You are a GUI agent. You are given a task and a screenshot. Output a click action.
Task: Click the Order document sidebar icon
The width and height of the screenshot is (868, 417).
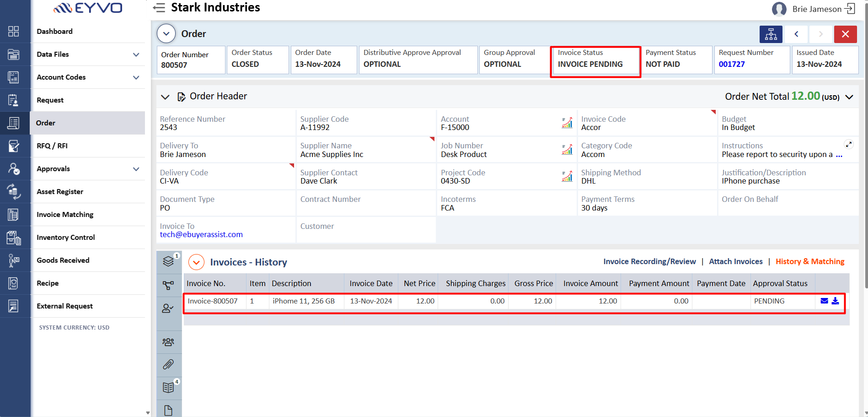[x=14, y=123]
